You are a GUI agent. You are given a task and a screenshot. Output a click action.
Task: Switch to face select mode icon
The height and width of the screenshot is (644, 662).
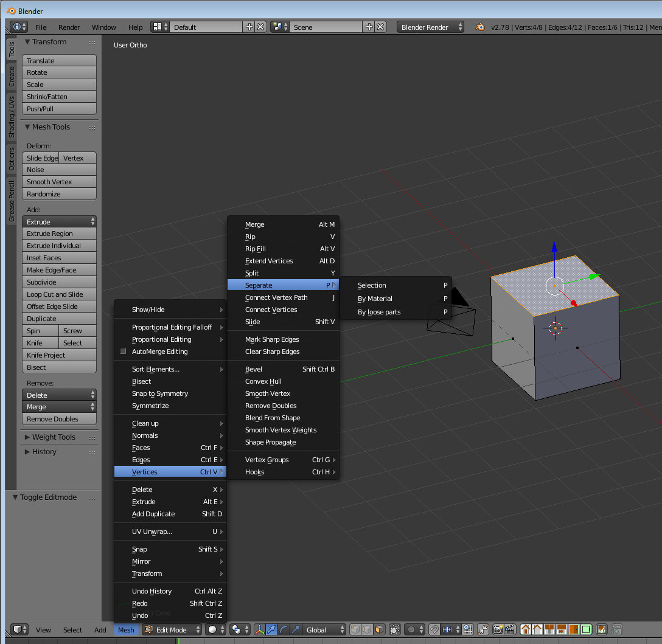click(x=379, y=629)
